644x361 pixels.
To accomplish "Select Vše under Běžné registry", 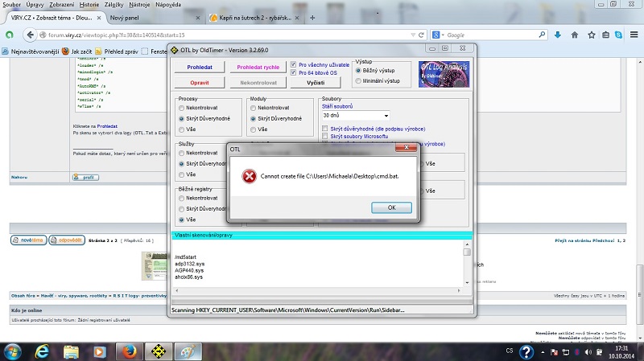I will click(182, 219).
